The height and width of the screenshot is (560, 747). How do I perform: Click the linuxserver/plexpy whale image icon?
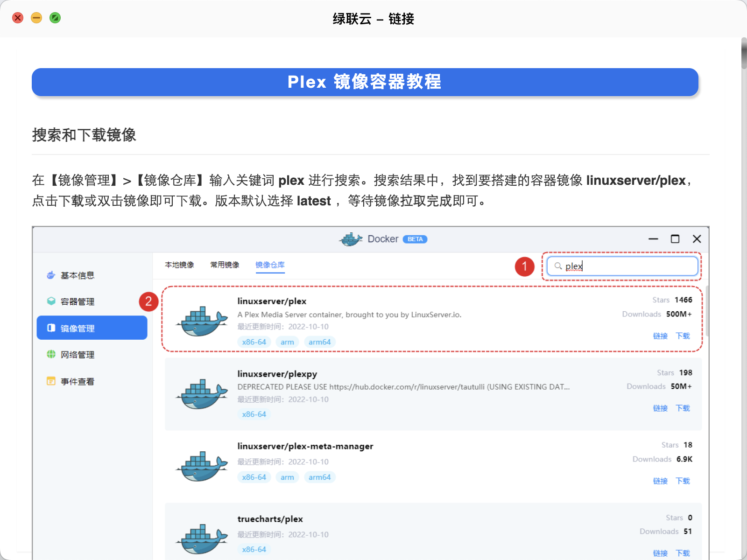[202, 394]
